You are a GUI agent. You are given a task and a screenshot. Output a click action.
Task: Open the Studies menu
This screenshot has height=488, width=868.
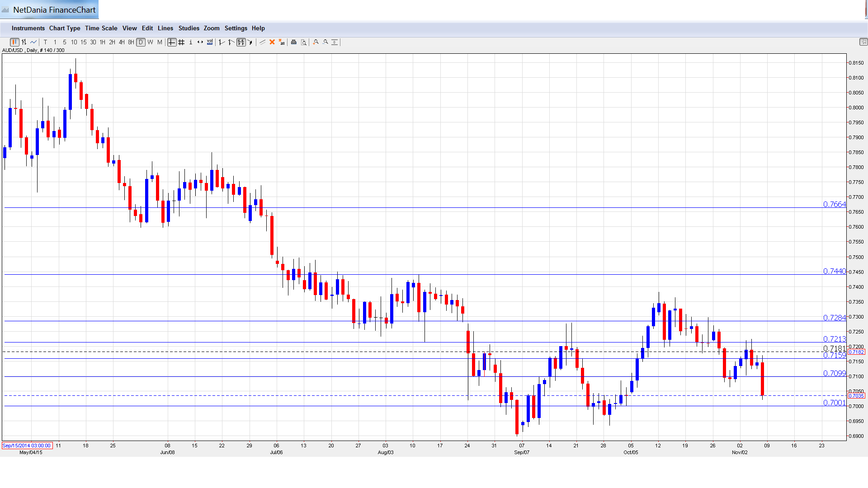pyautogui.click(x=189, y=28)
